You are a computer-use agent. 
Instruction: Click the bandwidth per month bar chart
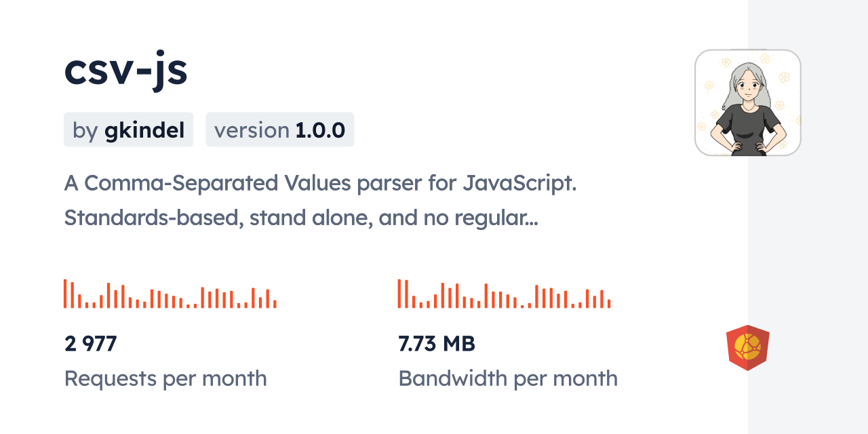click(504, 294)
